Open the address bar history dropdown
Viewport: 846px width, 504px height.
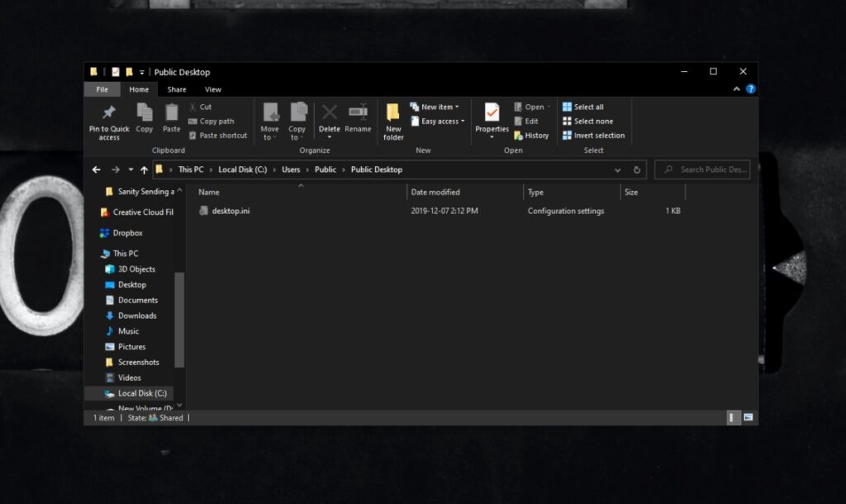pyautogui.click(x=617, y=169)
